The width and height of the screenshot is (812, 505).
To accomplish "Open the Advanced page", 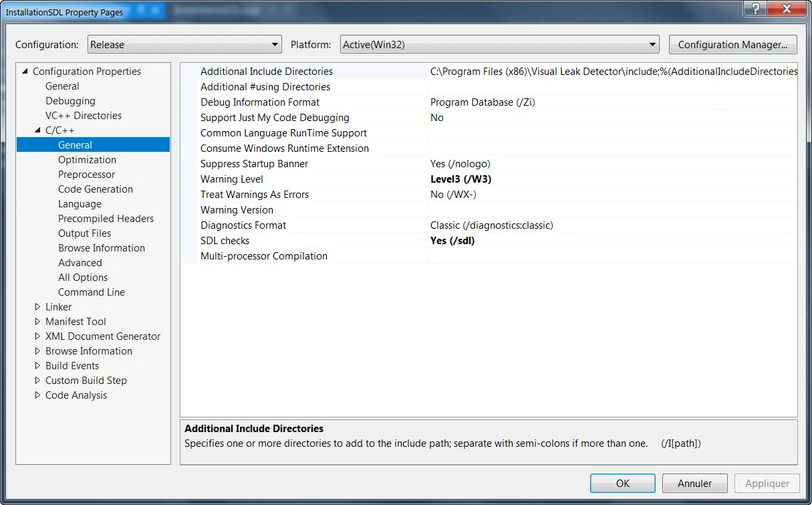I will [80, 263].
